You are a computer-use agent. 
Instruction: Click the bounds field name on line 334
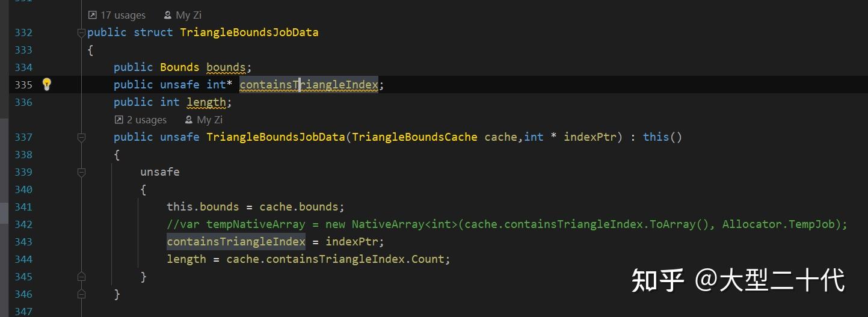tap(226, 67)
